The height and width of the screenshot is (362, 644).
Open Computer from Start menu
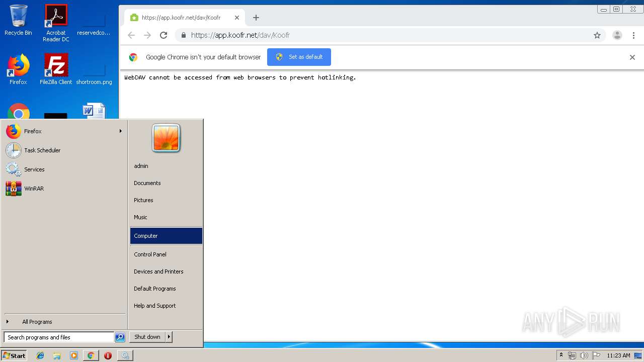tap(166, 236)
